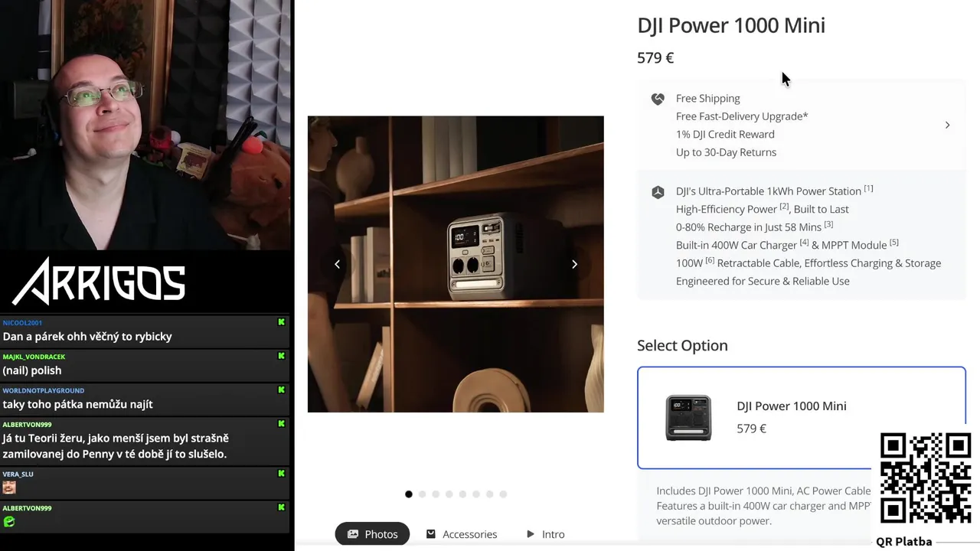Select the third carousel dot
Image resolution: width=980 pixels, height=551 pixels.
pyautogui.click(x=436, y=494)
